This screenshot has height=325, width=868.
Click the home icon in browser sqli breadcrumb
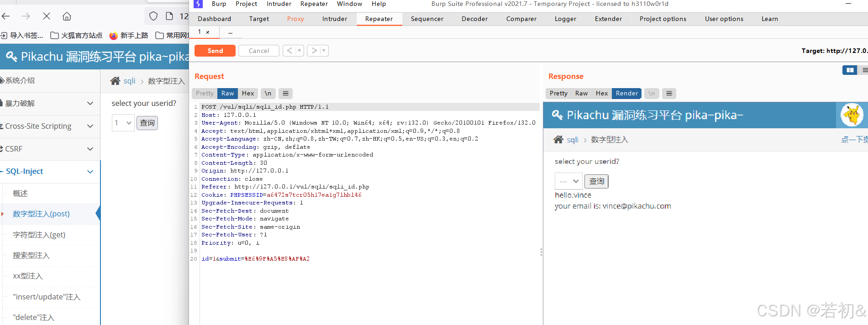tap(115, 81)
